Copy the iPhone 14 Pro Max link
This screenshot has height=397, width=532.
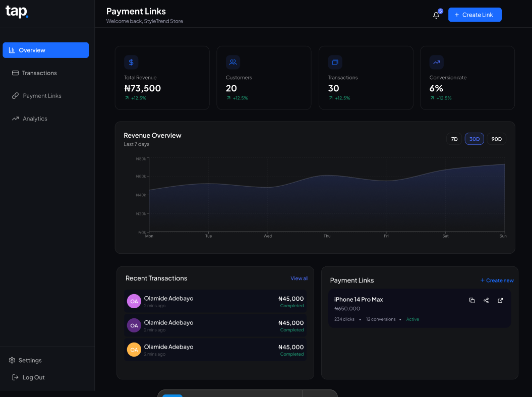tap(472, 300)
